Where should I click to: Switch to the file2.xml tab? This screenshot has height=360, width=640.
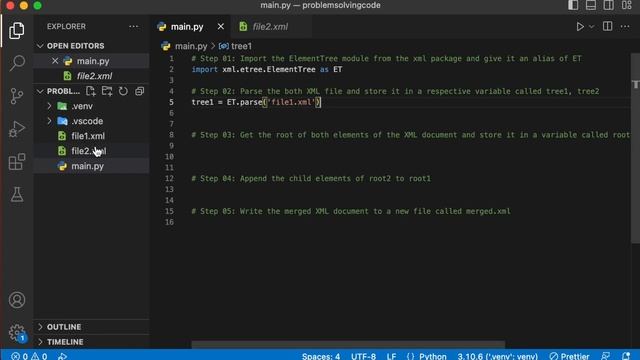(270, 27)
